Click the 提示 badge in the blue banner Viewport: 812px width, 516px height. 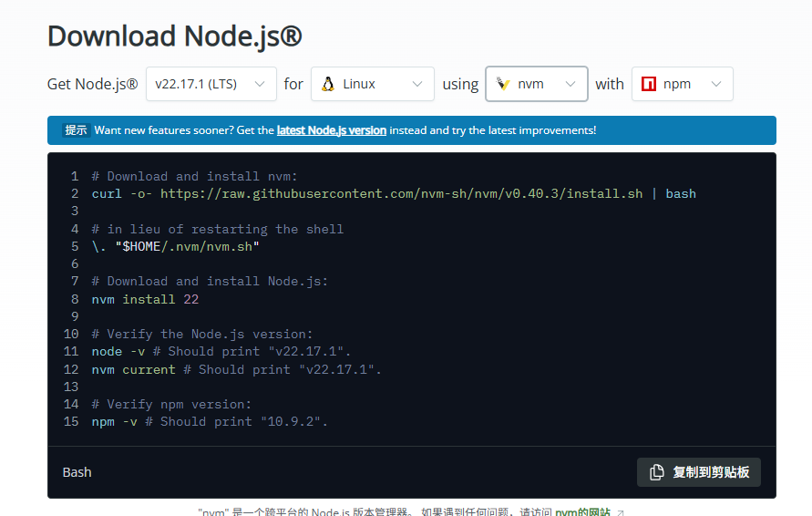(76, 130)
